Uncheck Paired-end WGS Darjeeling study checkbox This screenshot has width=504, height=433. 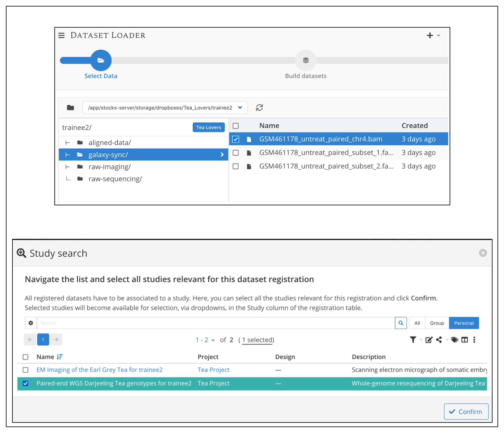tap(25, 383)
